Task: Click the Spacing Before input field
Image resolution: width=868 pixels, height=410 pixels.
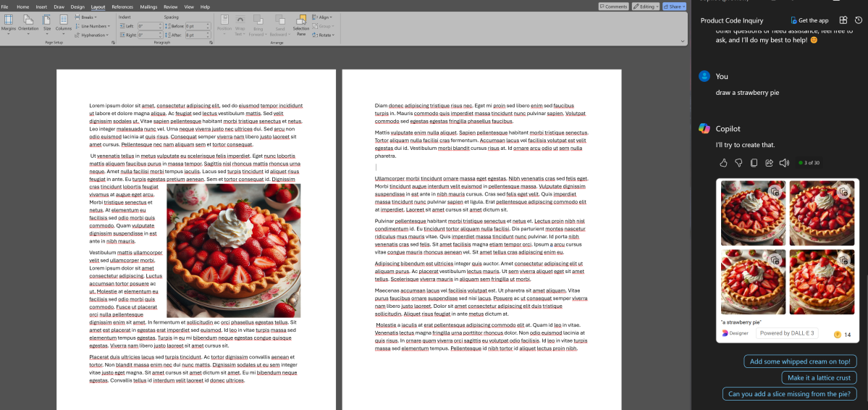Action: click(197, 26)
